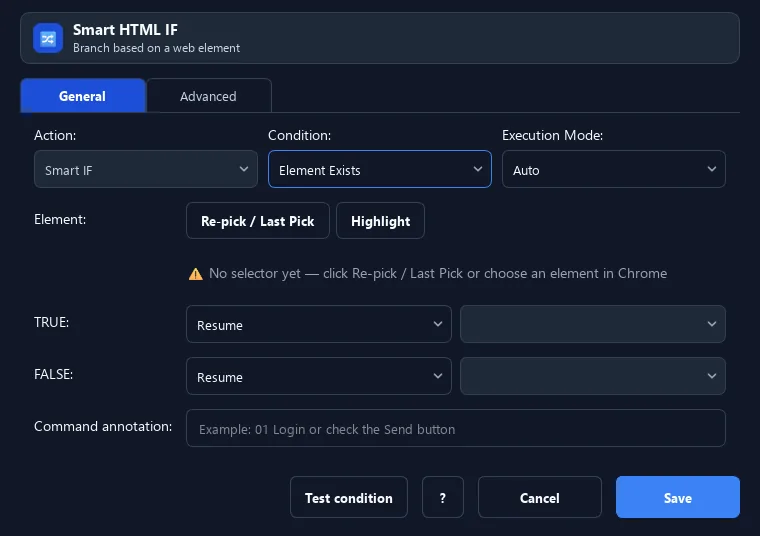This screenshot has width=760, height=536.
Task: Save the Smart HTML IF settings
Action: pyautogui.click(x=678, y=498)
